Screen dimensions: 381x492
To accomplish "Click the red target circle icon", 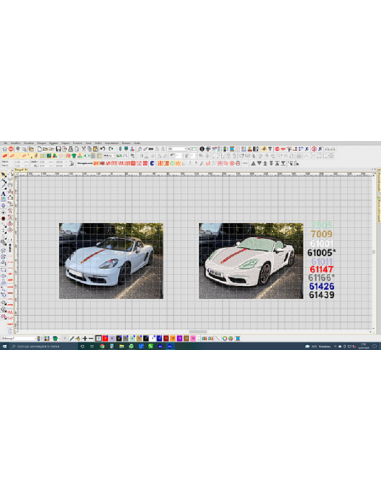I will (314, 149).
